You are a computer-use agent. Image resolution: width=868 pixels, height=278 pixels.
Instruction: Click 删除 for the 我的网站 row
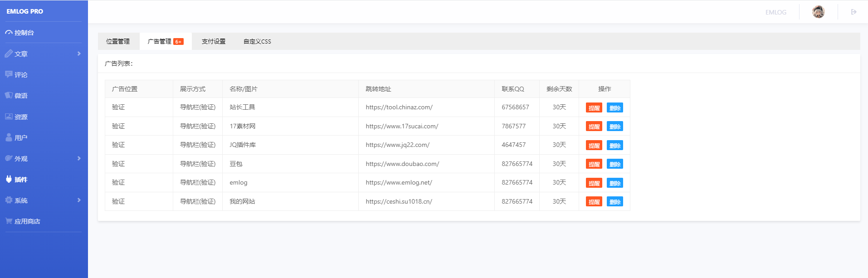(615, 202)
